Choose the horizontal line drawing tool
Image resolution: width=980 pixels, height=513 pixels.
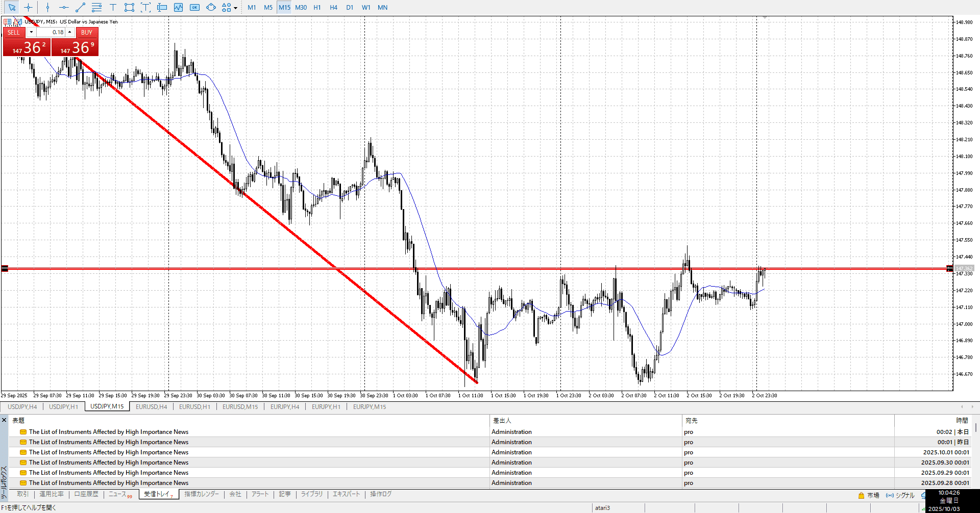tap(64, 8)
